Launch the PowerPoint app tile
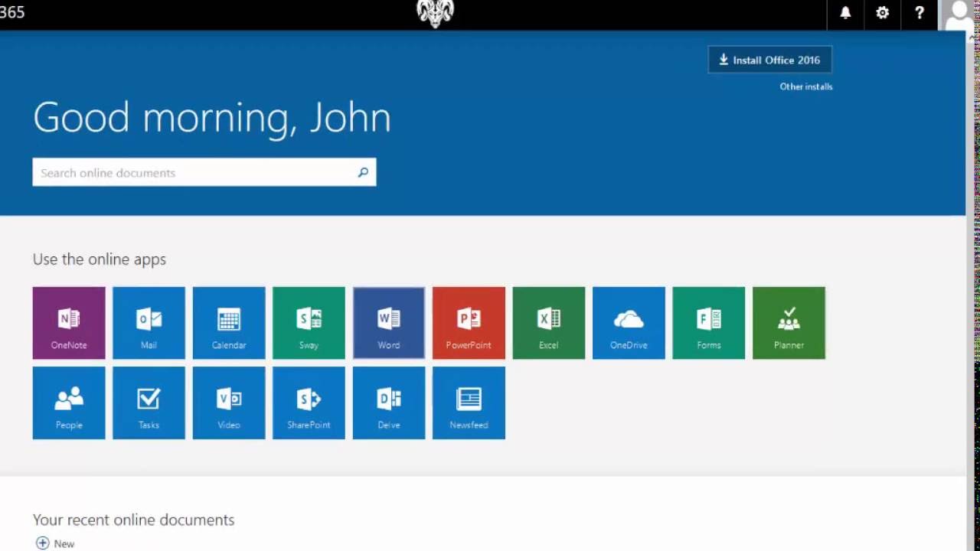 (469, 323)
